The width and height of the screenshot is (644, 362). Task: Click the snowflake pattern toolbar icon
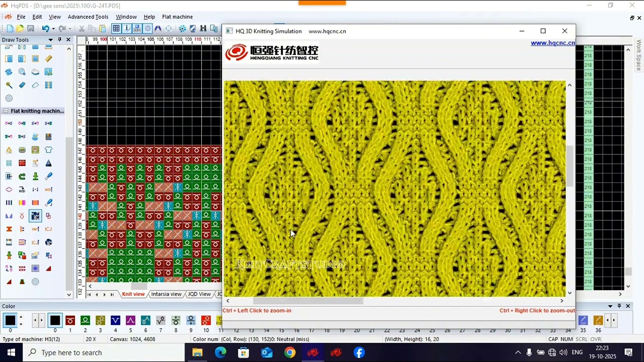(x=182, y=29)
